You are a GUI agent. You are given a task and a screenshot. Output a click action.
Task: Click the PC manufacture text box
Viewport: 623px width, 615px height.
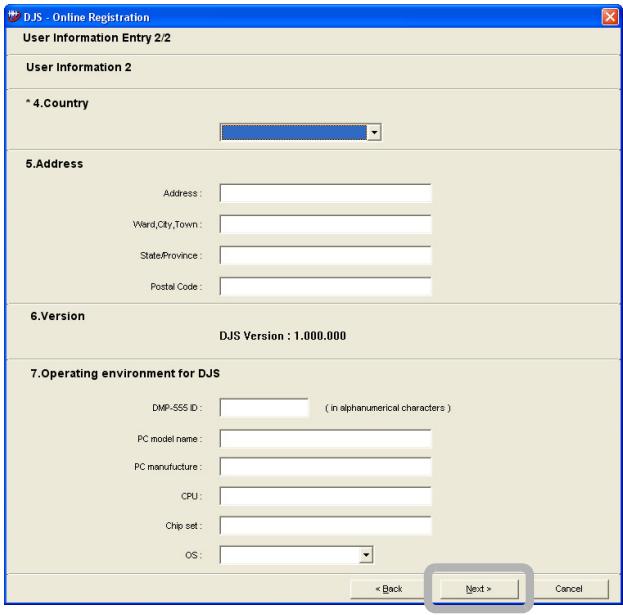click(325, 467)
